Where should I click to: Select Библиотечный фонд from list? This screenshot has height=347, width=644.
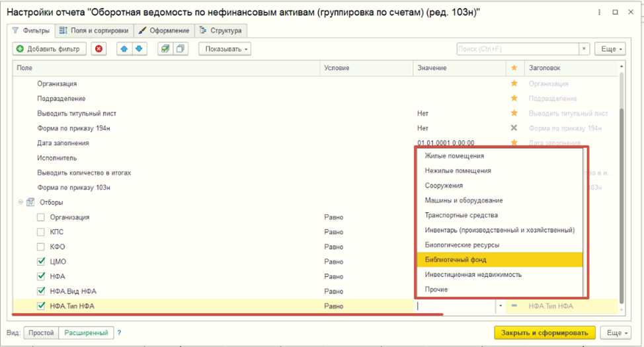(x=499, y=260)
